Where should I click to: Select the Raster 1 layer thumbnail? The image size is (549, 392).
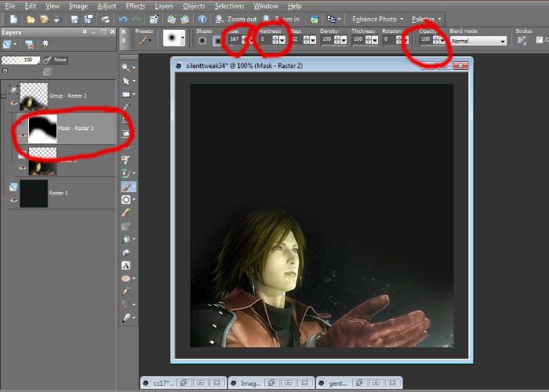point(34,194)
